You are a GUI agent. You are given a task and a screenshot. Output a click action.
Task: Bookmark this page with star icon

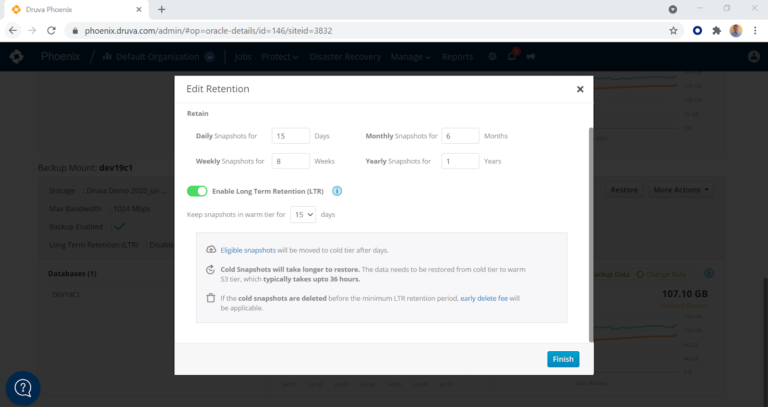point(673,30)
